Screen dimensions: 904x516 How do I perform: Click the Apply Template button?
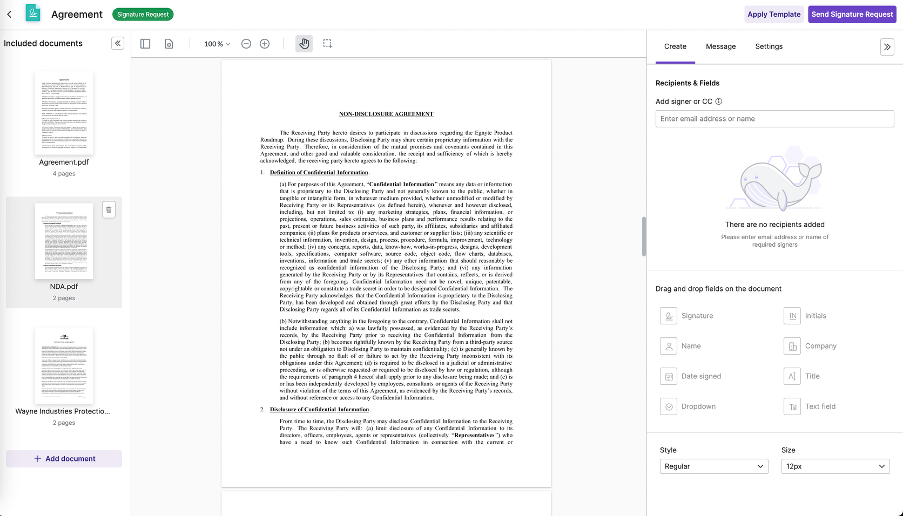click(x=774, y=14)
